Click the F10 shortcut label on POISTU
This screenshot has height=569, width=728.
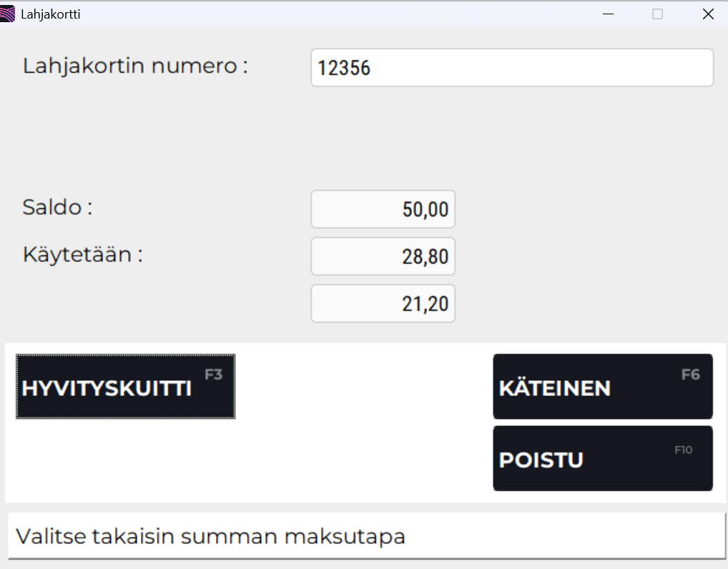(x=684, y=450)
